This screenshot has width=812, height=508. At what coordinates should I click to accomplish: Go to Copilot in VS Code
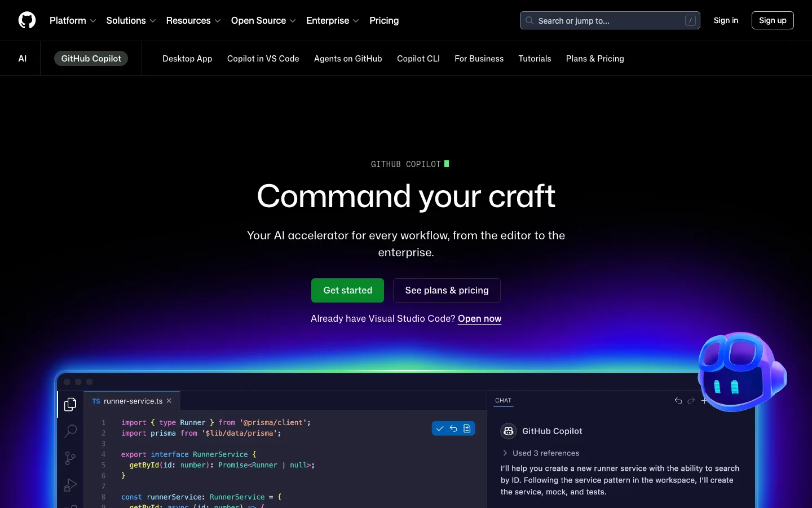click(263, 59)
